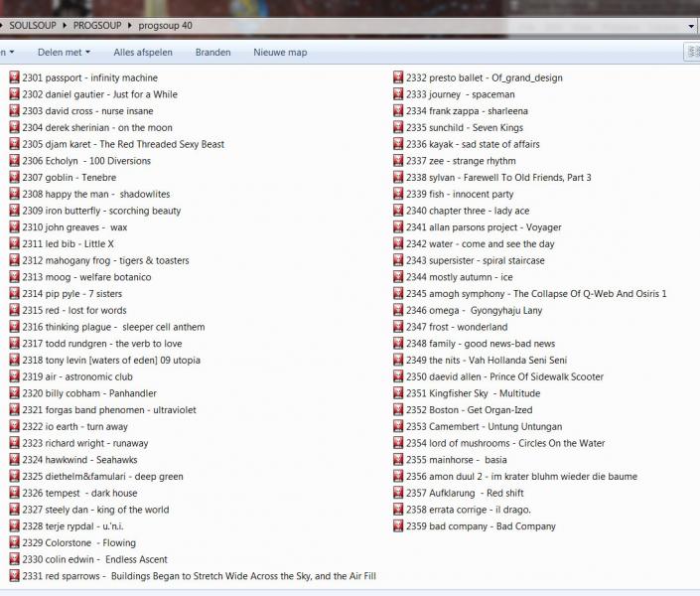Click file icon for 2357 Aufklarung - Red shift

(398, 493)
